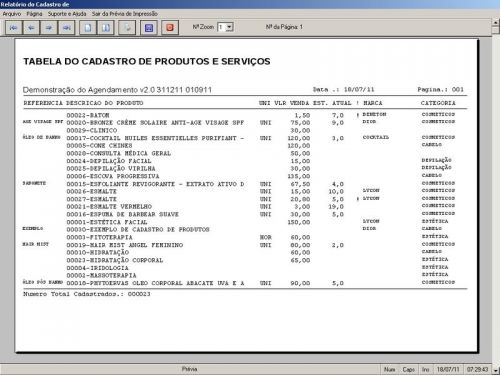Image resolution: width=500 pixels, height=375 pixels.
Task: Open the Arquivo menu
Action: (x=12, y=14)
